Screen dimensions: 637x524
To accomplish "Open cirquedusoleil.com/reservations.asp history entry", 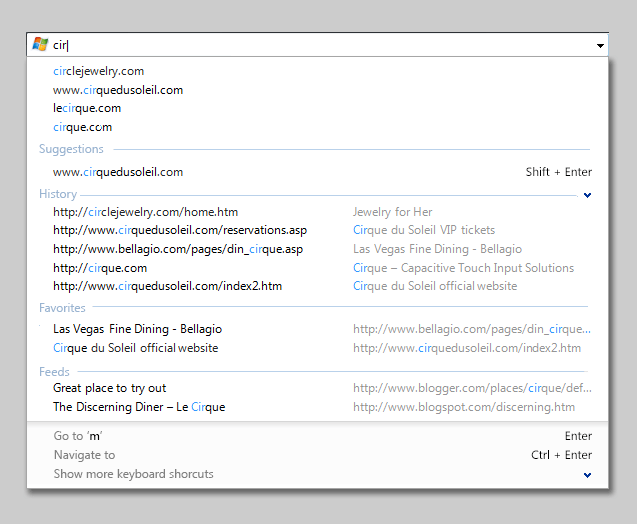I will click(x=180, y=230).
